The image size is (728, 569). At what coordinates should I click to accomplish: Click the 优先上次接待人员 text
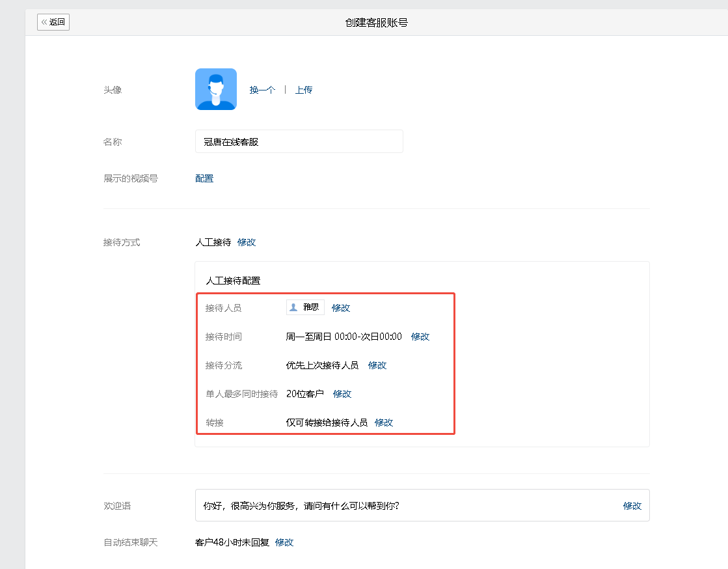tap(322, 366)
